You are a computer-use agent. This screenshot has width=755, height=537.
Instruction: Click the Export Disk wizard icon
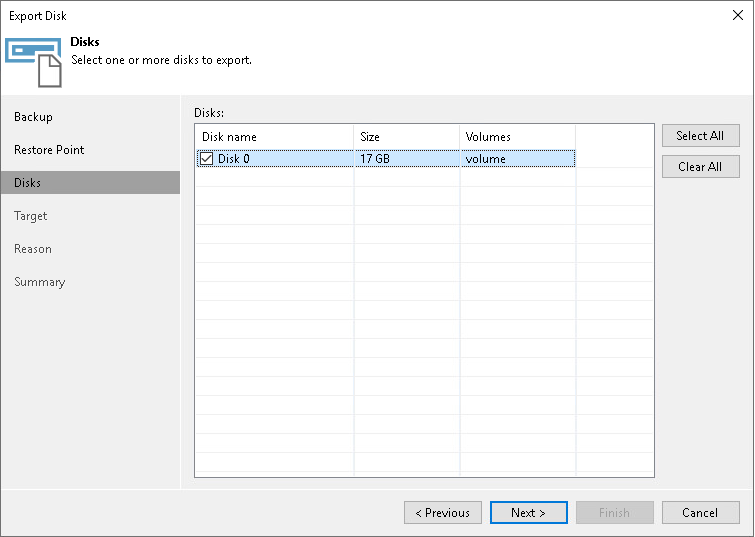(x=33, y=63)
